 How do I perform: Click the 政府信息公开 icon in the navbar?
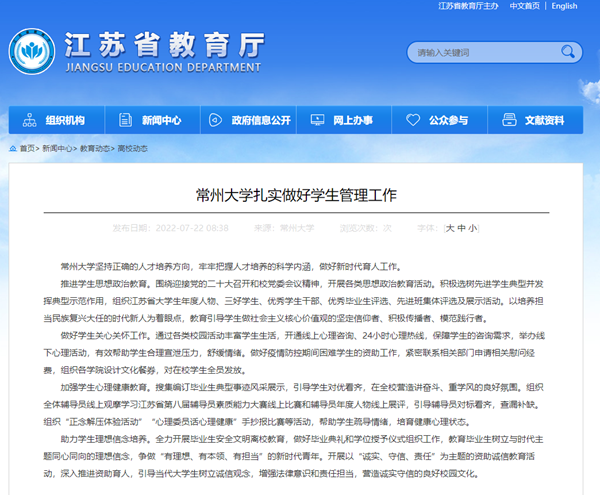216,120
